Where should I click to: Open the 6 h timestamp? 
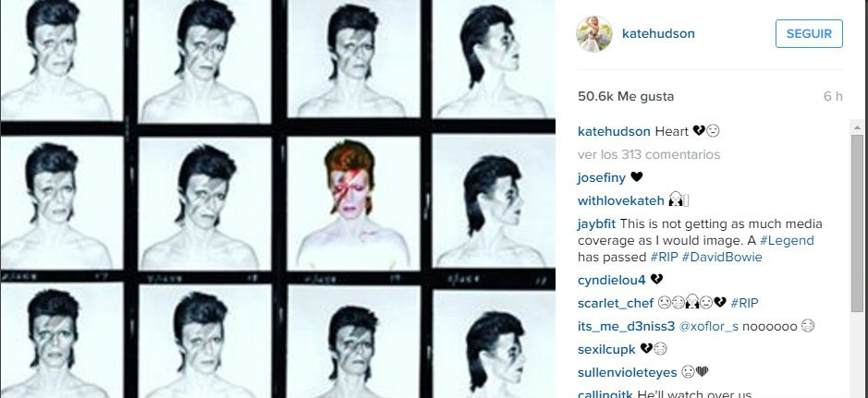tap(833, 96)
